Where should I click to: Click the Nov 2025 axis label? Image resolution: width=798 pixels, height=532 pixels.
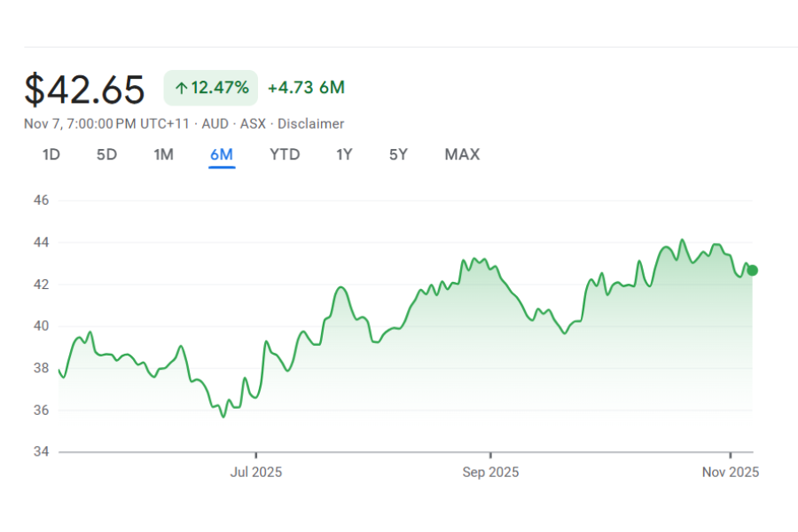(730, 473)
